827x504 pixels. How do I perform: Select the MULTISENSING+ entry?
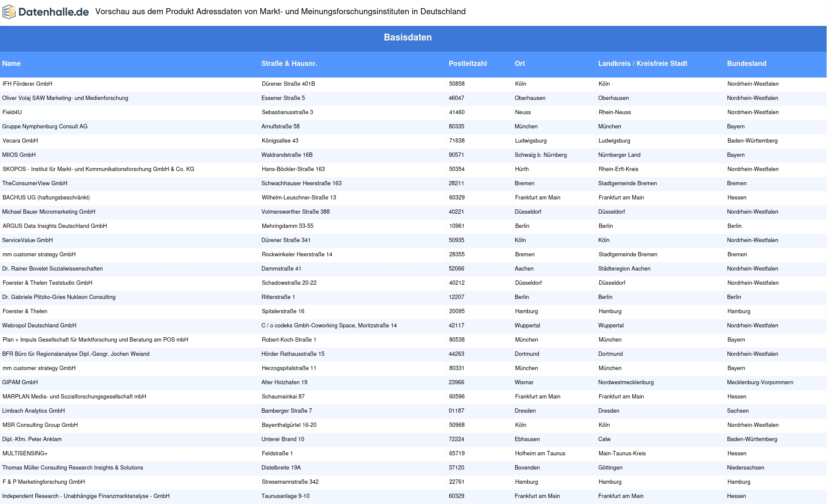click(x=25, y=454)
